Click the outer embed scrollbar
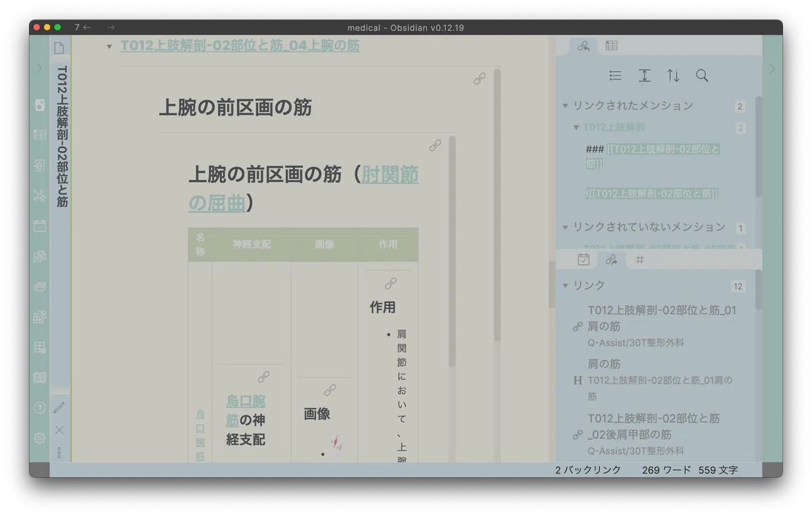812x516 pixels. [497, 205]
